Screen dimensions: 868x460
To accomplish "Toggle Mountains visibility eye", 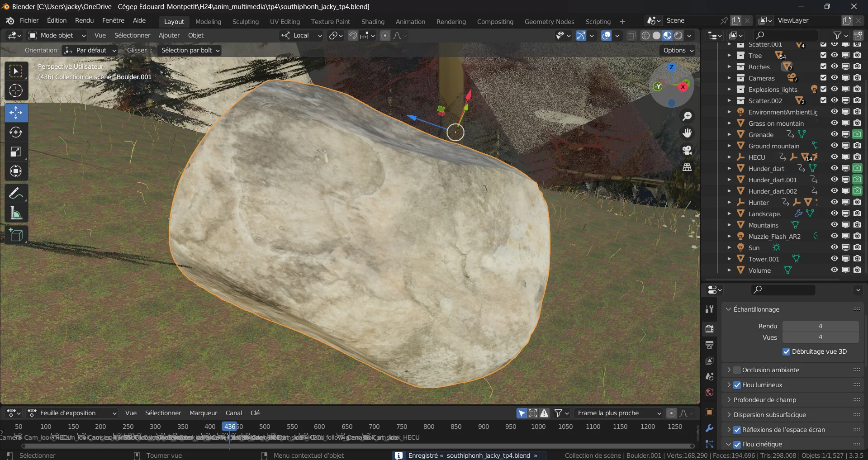I will (835, 225).
